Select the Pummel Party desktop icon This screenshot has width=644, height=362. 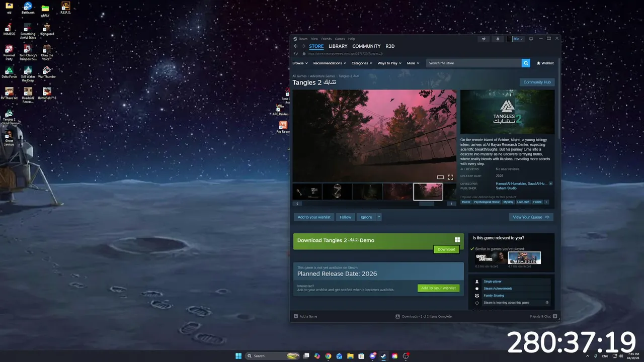click(x=9, y=52)
